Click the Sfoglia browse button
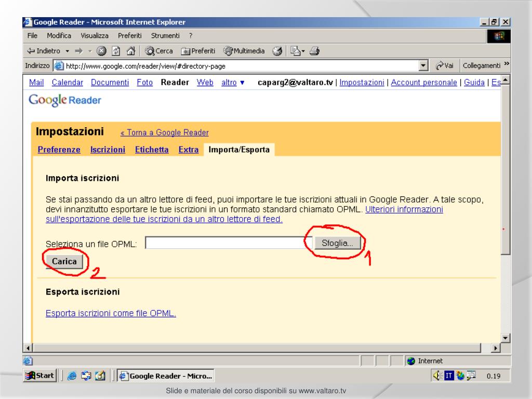 click(337, 243)
